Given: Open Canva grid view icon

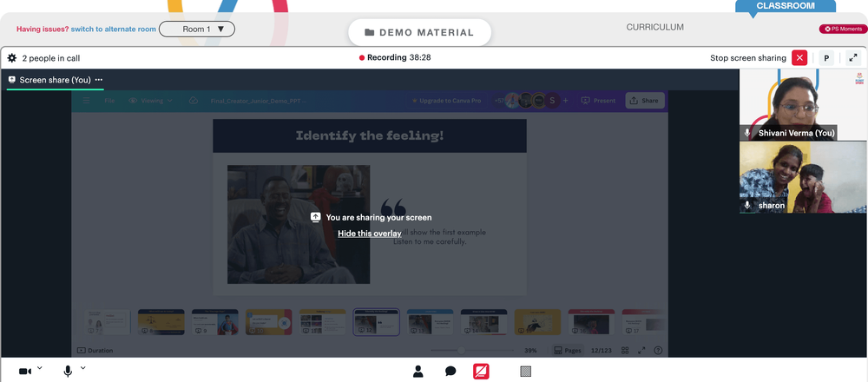Looking at the screenshot, I should [625, 351].
